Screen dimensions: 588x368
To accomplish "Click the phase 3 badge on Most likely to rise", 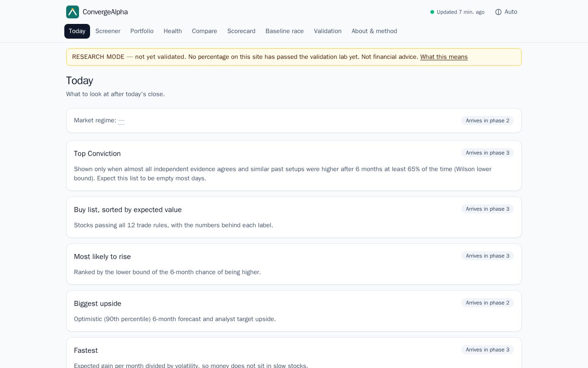I will tap(487, 256).
